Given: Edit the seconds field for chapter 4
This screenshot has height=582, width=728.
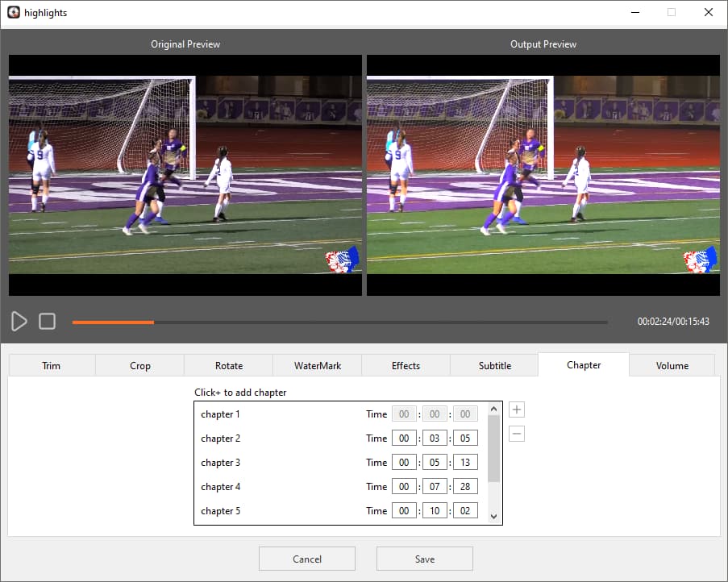Looking at the screenshot, I should tap(465, 486).
